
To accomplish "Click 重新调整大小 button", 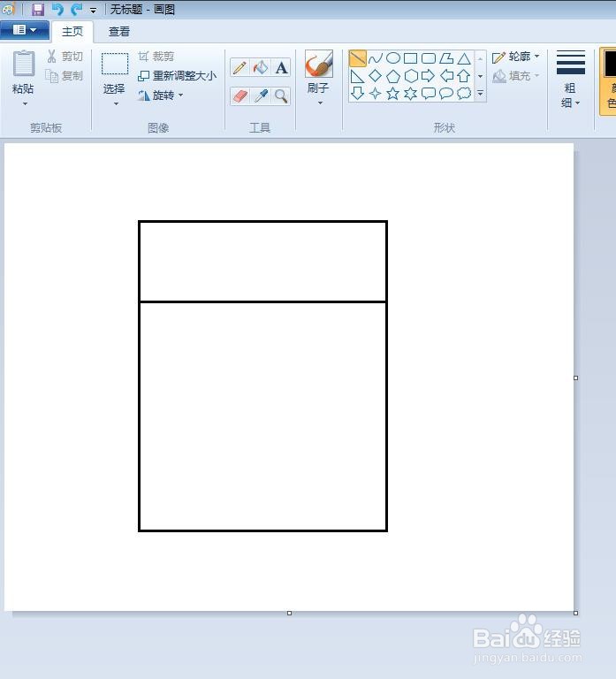I will click(x=177, y=76).
